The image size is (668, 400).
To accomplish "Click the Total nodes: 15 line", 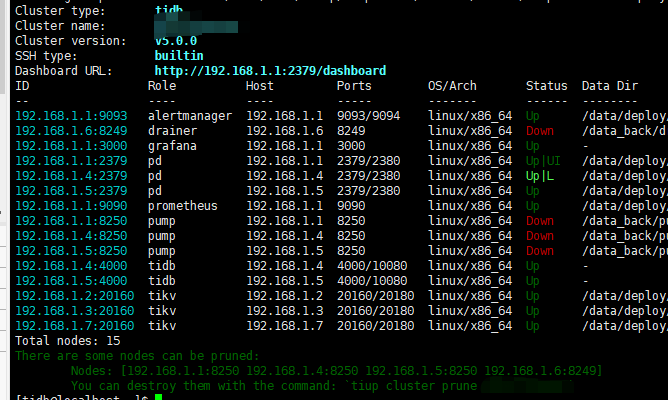I will coord(68,341).
